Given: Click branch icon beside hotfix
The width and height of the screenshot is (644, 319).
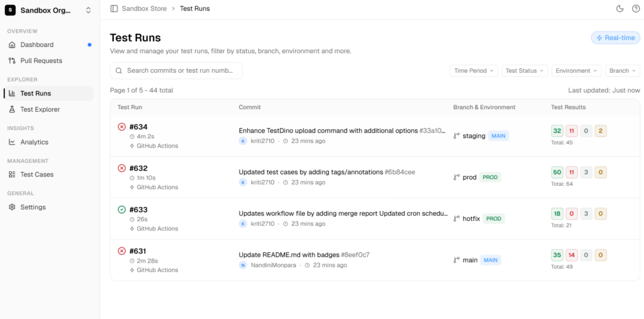Looking at the screenshot, I should click(457, 219).
